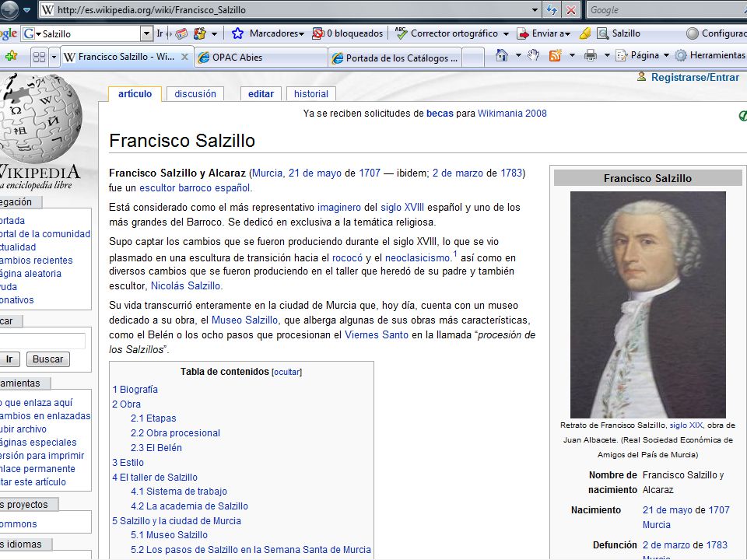Switch to the OPAC Abies tab
The width and height of the screenshot is (747, 560).
point(261,58)
